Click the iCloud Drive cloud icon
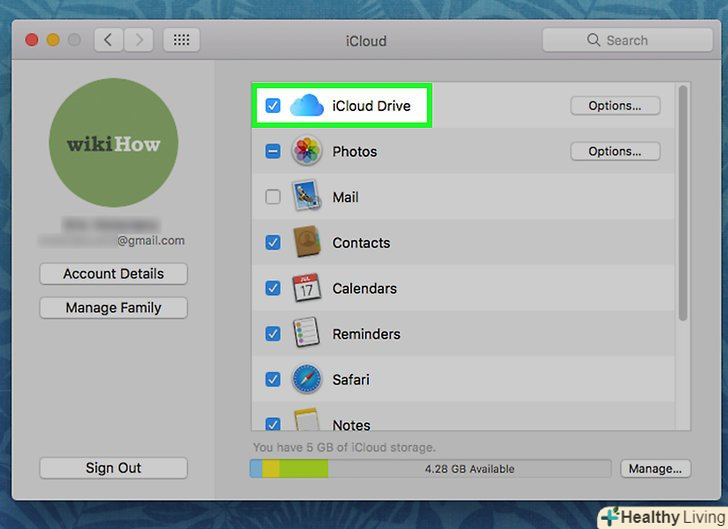 point(306,105)
